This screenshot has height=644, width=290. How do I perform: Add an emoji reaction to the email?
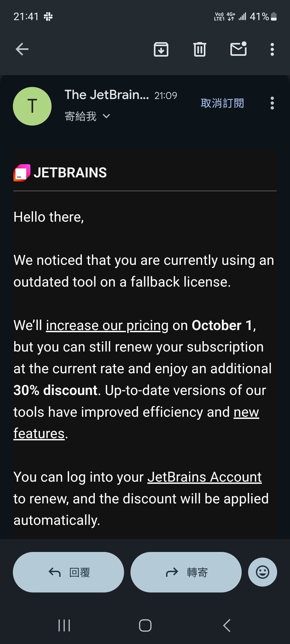click(x=262, y=572)
